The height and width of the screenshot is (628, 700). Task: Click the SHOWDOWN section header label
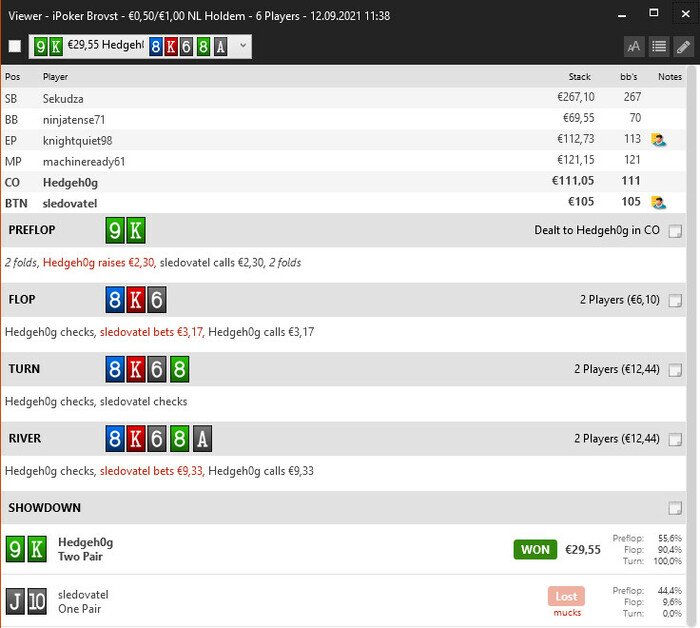click(x=45, y=508)
